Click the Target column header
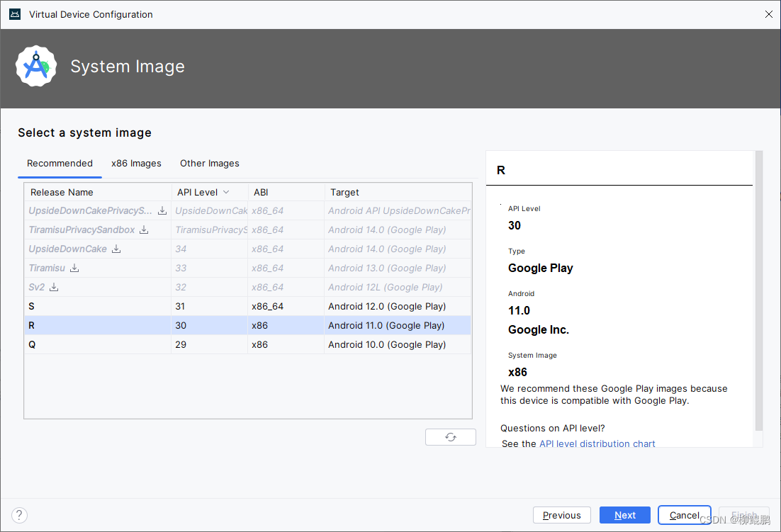Image resolution: width=781 pixels, height=532 pixels. pyautogui.click(x=344, y=192)
